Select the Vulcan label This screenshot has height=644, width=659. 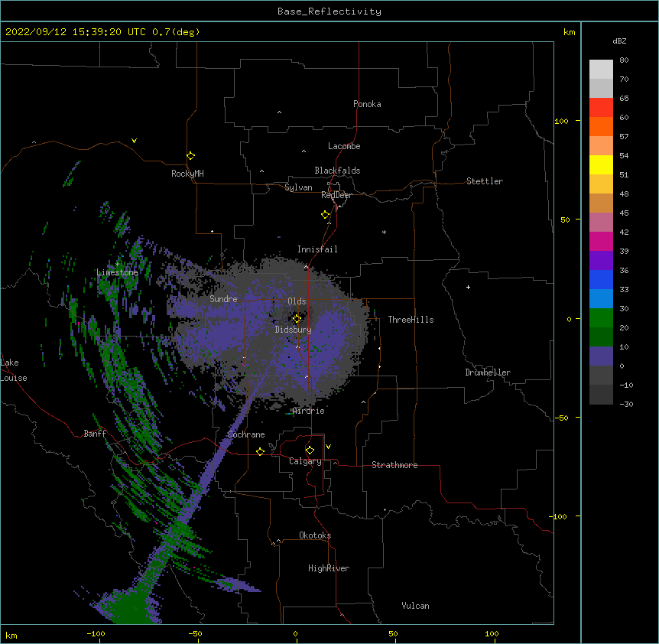pyautogui.click(x=415, y=606)
